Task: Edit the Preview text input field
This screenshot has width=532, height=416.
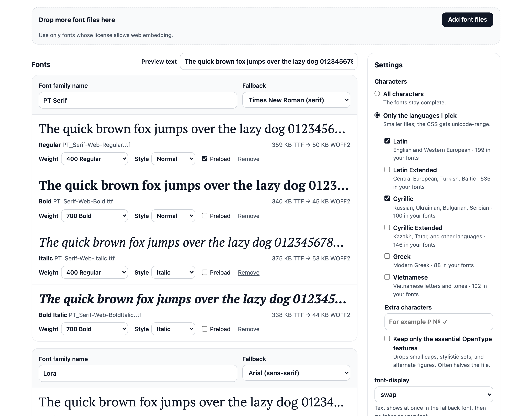Action: 268,61
